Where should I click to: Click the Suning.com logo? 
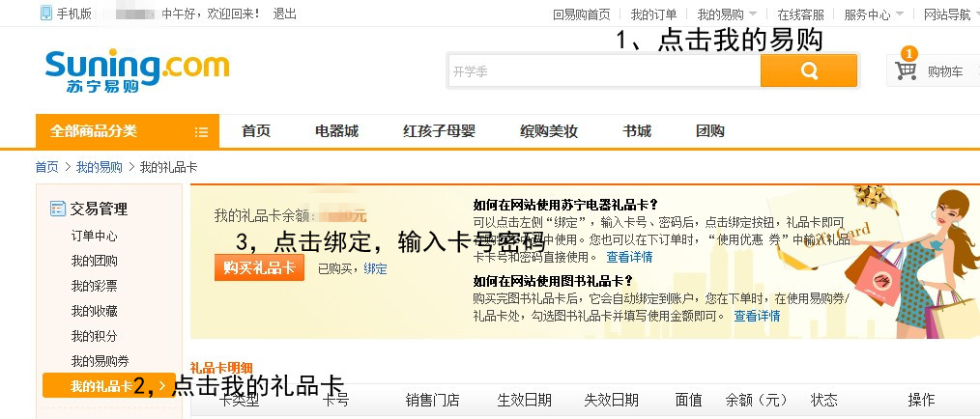137,70
